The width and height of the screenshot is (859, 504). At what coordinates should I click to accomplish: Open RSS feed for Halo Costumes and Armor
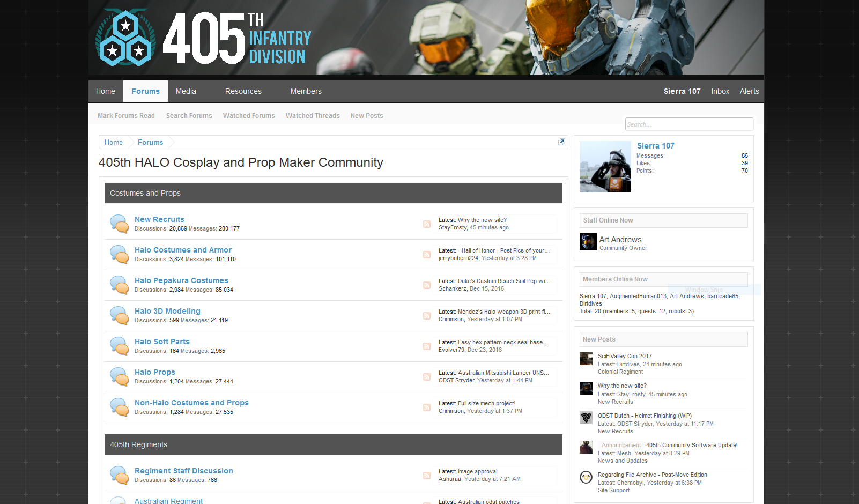pyautogui.click(x=427, y=255)
